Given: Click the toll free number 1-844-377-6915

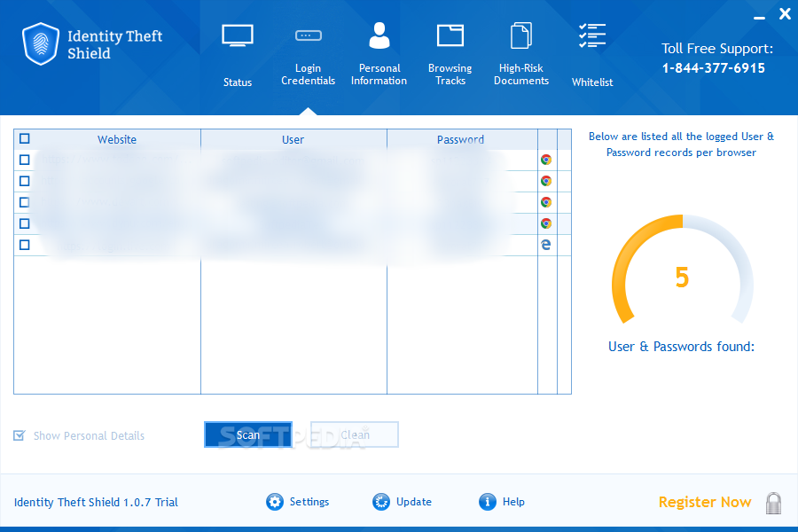Looking at the screenshot, I should [714, 68].
